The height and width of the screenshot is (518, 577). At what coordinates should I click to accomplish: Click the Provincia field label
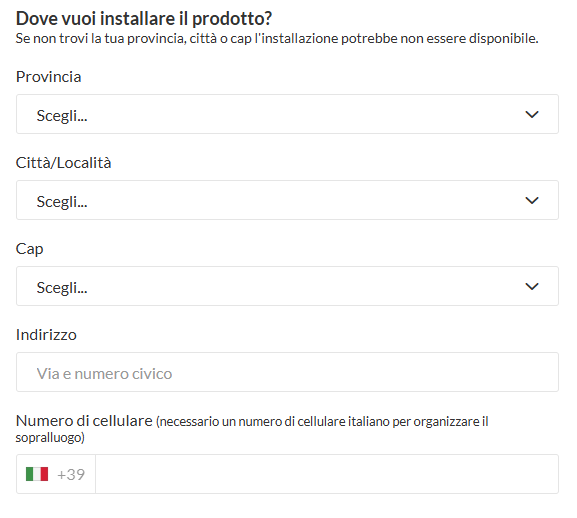point(49,77)
